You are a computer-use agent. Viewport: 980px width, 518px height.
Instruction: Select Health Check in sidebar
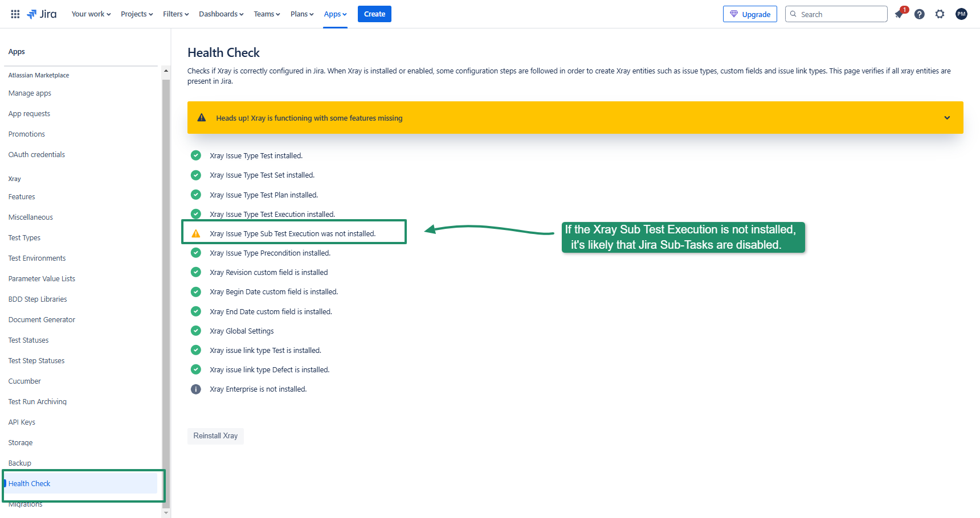[x=80, y=484]
